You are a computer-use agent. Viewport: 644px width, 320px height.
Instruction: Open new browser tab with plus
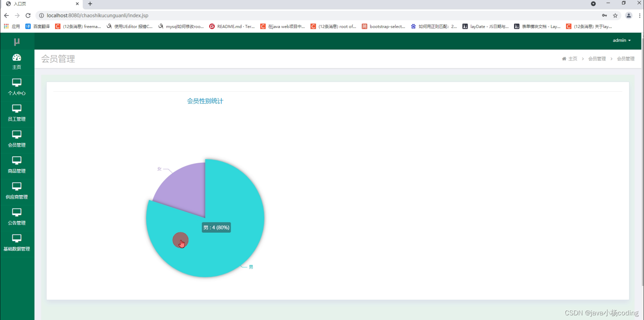[x=90, y=4]
